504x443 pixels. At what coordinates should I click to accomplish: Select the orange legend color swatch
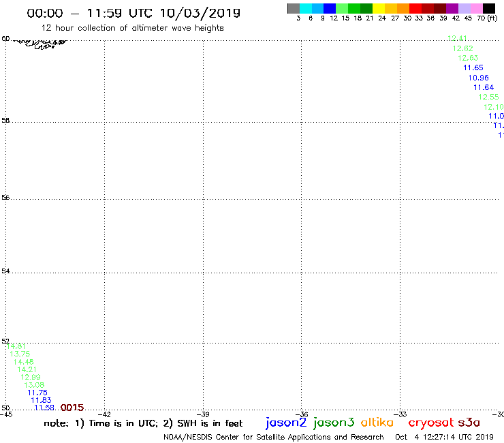coord(403,8)
